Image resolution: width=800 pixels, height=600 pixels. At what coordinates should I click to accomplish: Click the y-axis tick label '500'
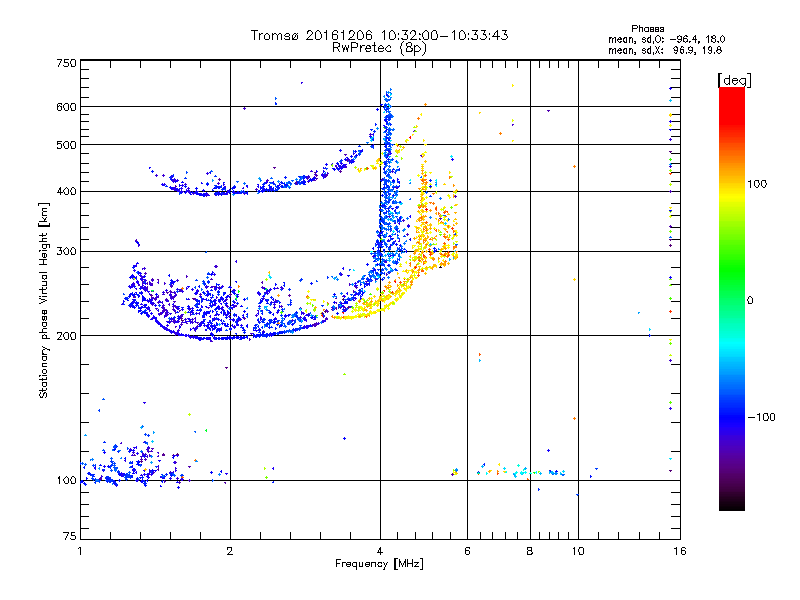(67, 145)
